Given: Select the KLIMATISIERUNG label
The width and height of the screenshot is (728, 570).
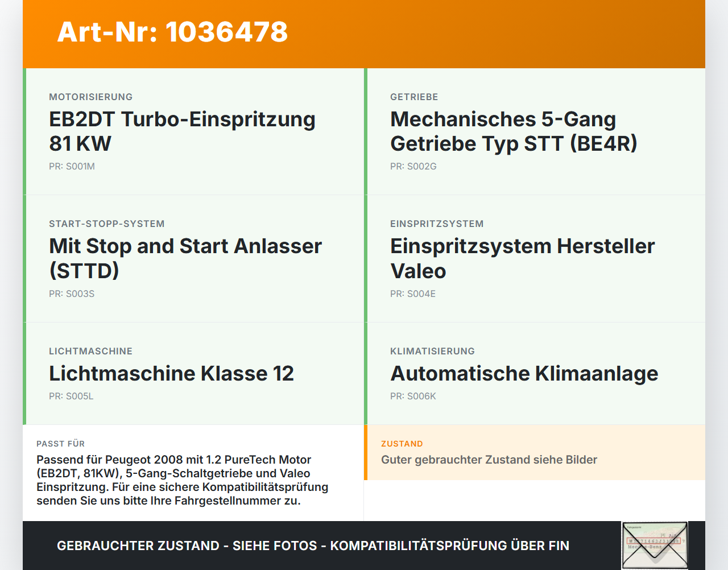Looking at the screenshot, I should pyautogui.click(x=432, y=352).
